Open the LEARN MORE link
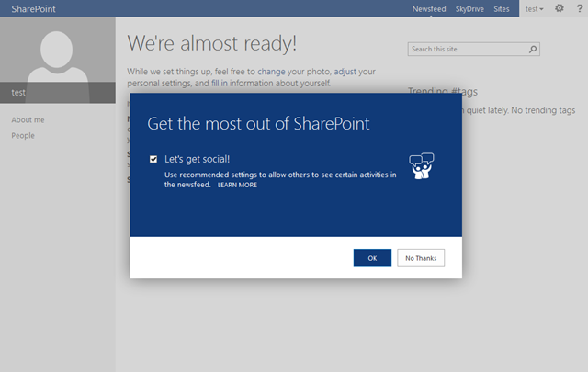 point(237,185)
